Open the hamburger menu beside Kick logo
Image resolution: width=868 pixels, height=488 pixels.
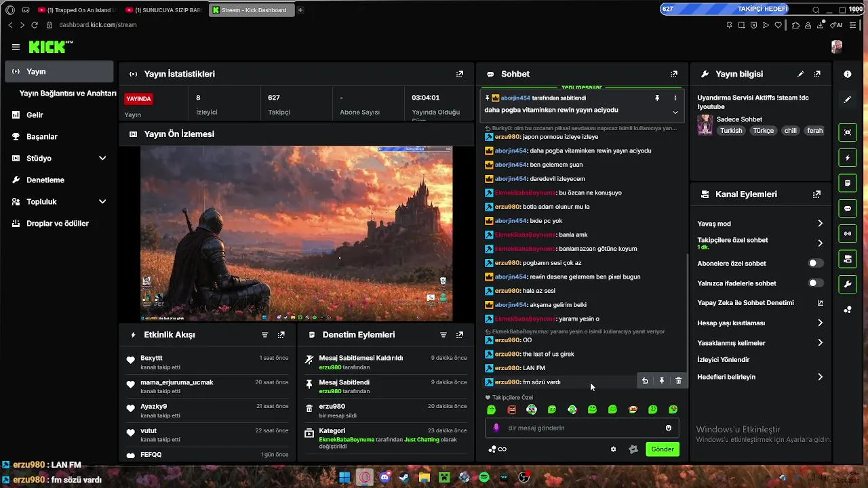tap(16, 47)
